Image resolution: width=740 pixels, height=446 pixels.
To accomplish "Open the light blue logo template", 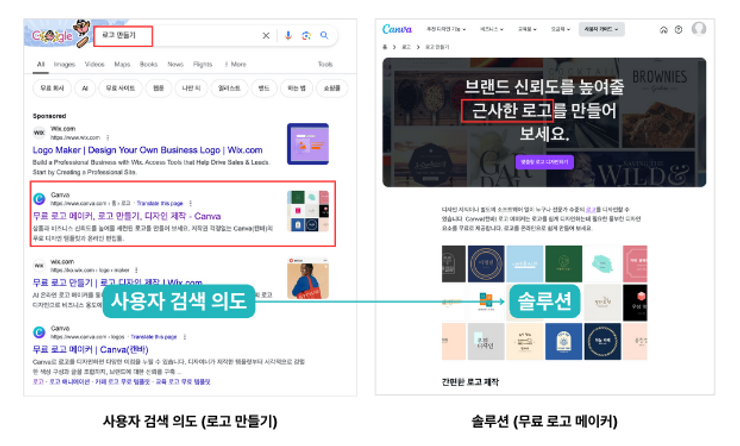I will tap(525, 264).
